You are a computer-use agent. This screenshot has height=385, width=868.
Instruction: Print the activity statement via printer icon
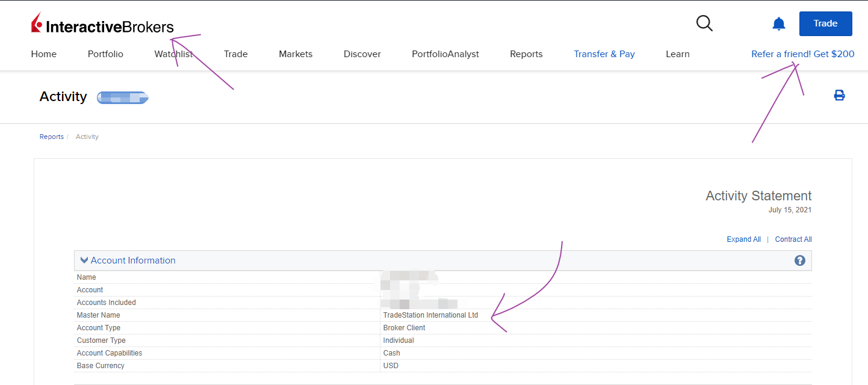click(x=839, y=95)
